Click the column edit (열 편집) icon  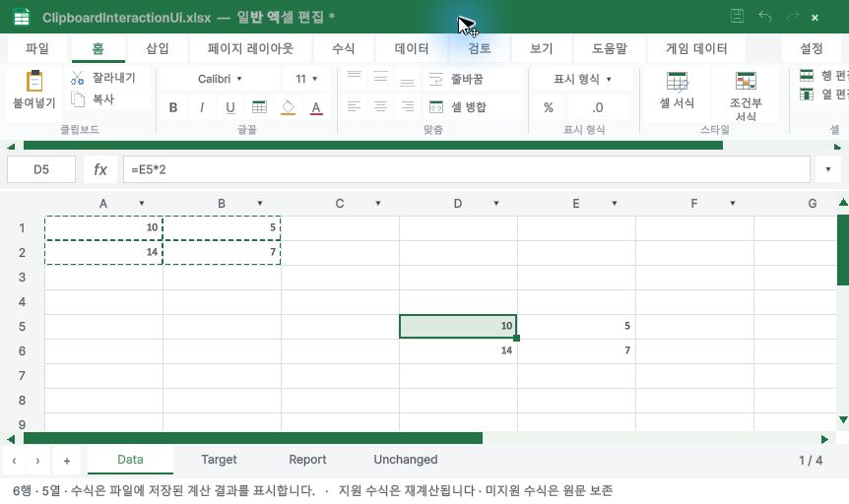807,94
